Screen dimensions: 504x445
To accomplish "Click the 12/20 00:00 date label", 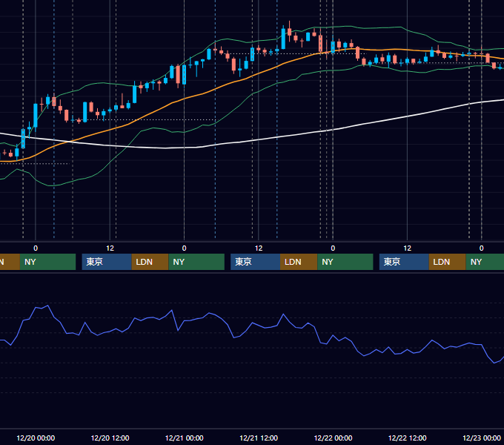I will [36, 438].
